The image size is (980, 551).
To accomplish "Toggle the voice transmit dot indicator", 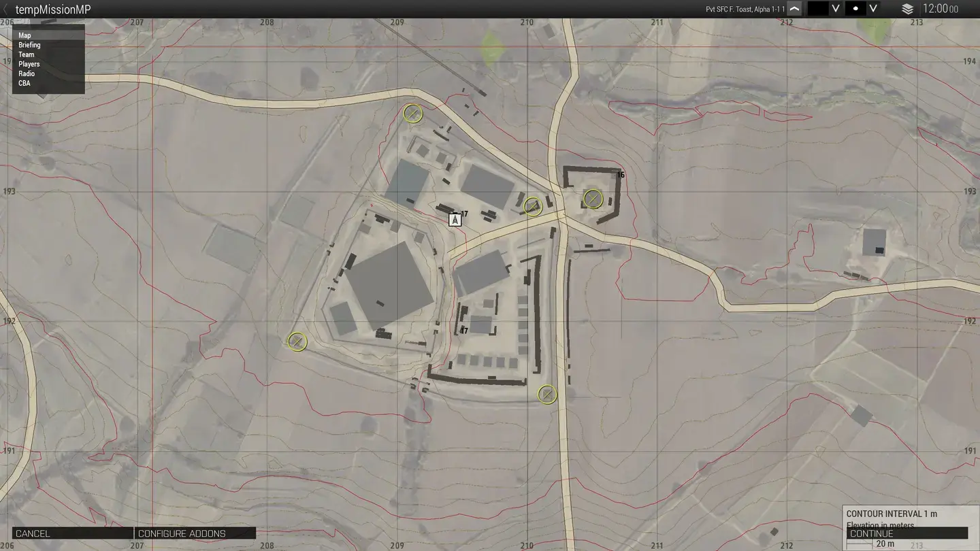I will click(x=856, y=9).
